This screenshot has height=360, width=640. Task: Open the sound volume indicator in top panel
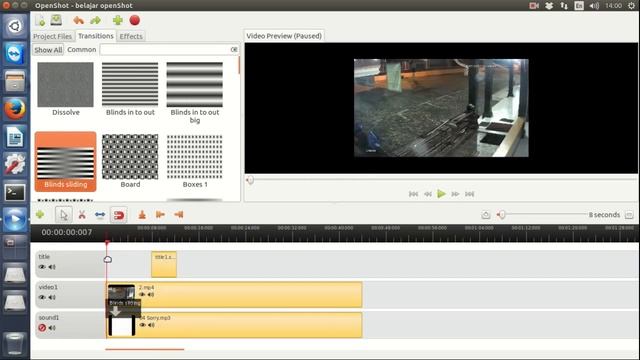pos(594,5)
